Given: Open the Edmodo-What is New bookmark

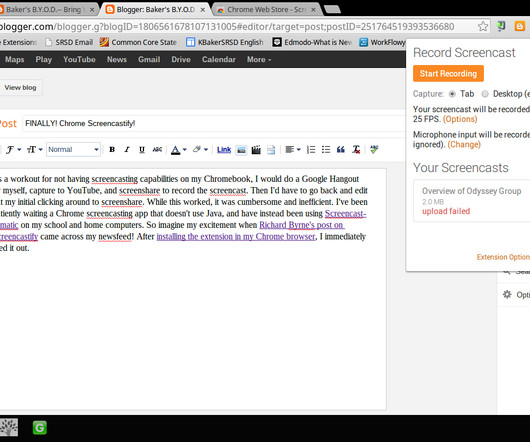Looking at the screenshot, I should click(313, 42).
